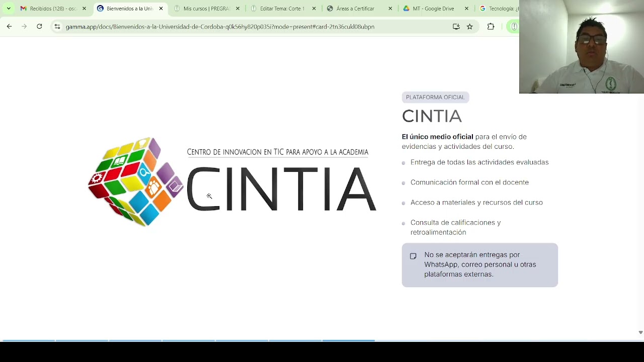Click the 'No se aceptarán entregas por WhatsApp' text

pos(480,264)
